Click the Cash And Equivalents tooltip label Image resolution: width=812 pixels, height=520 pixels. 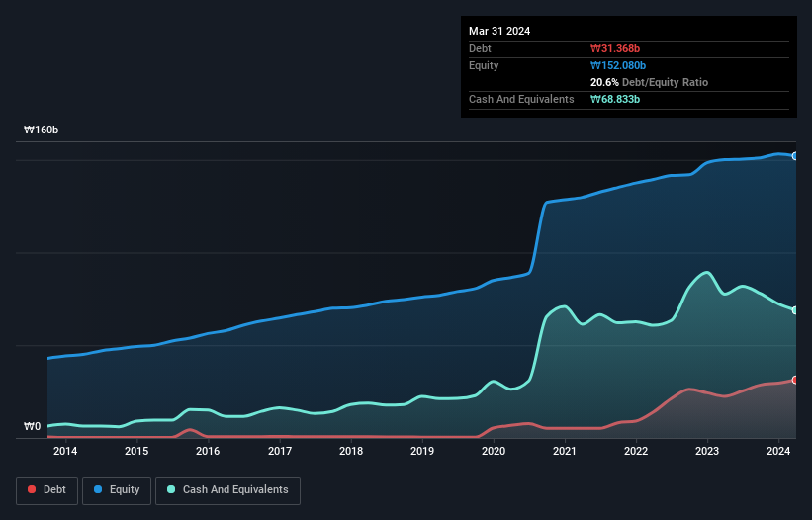click(x=521, y=99)
